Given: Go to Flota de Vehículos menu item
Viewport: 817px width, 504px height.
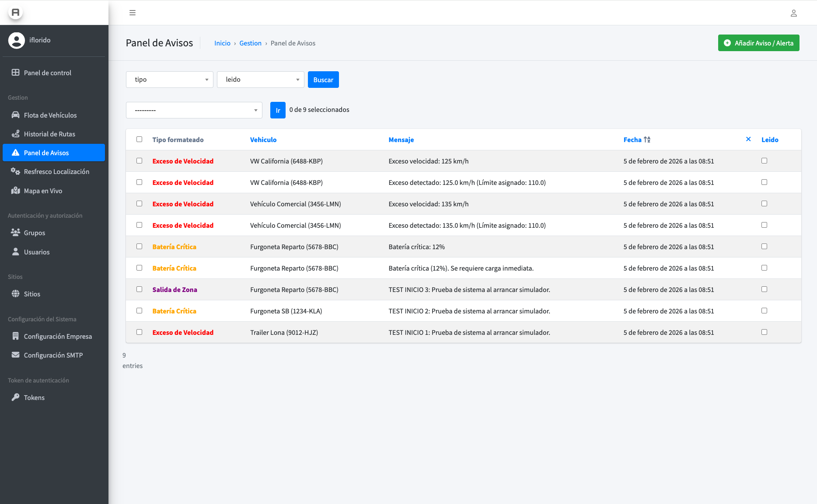Looking at the screenshot, I should (50, 115).
